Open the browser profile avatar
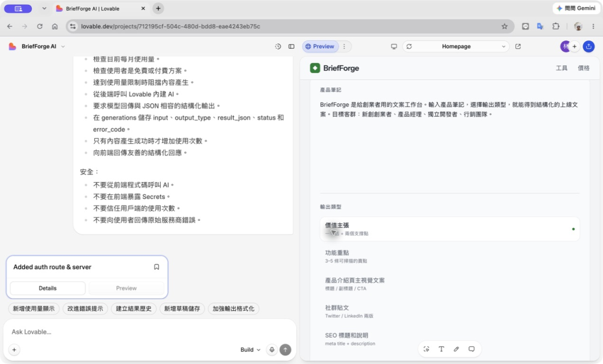This screenshot has width=603, height=364. (x=578, y=26)
